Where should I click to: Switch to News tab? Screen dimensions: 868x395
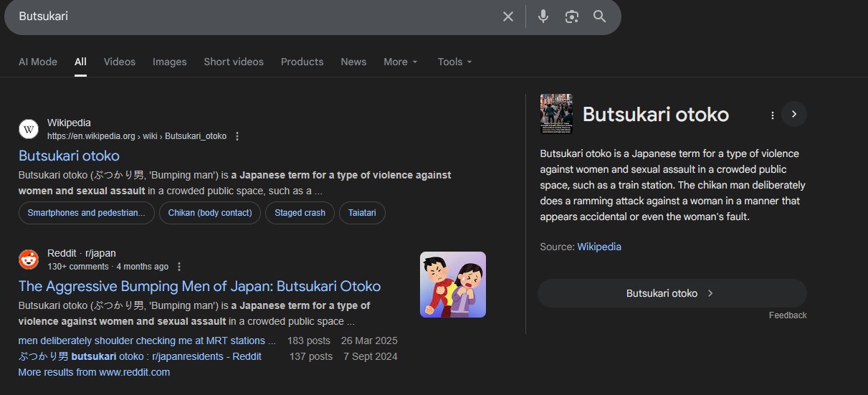coord(353,62)
